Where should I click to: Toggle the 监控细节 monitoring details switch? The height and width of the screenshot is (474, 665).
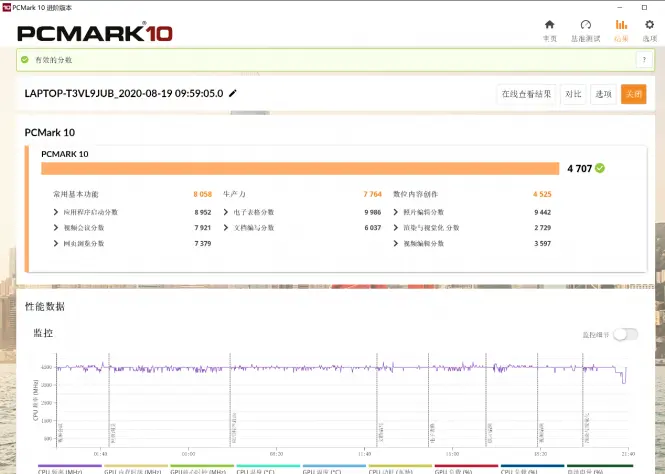point(626,335)
